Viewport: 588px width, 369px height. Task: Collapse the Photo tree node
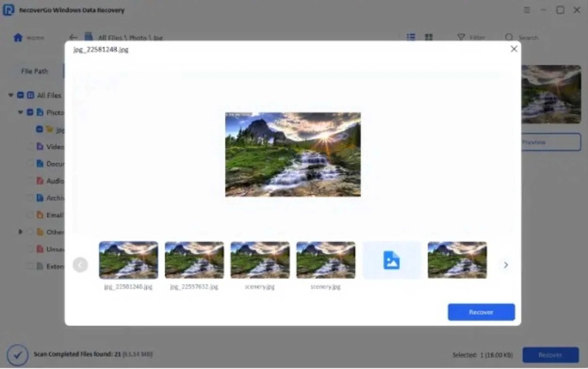[20, 112]
